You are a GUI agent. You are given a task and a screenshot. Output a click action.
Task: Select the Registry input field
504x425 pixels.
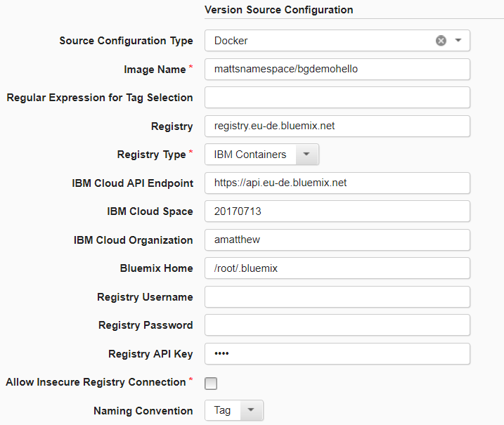point(337,126)
